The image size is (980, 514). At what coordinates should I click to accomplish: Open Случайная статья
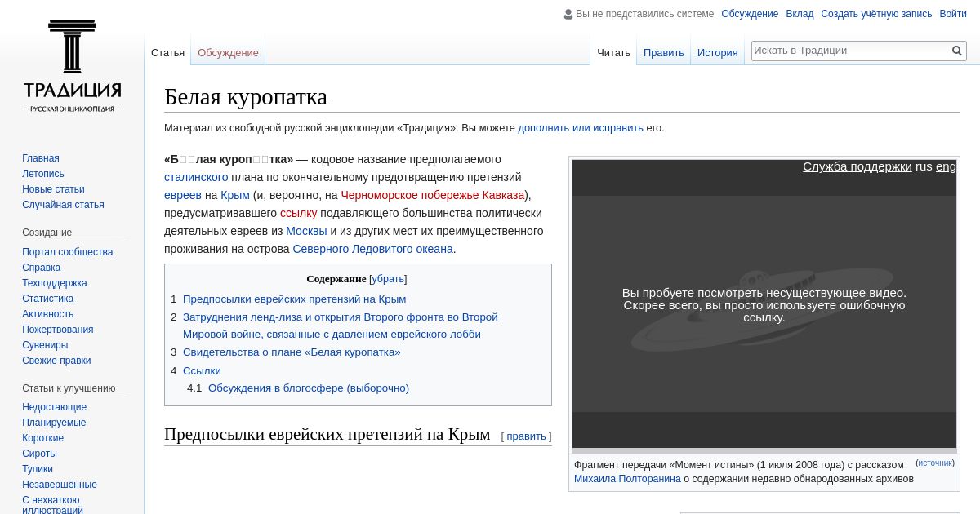63,205
